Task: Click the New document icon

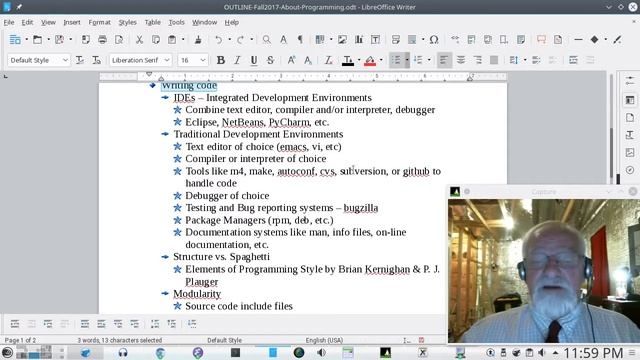Action: (x=15, y=40)
